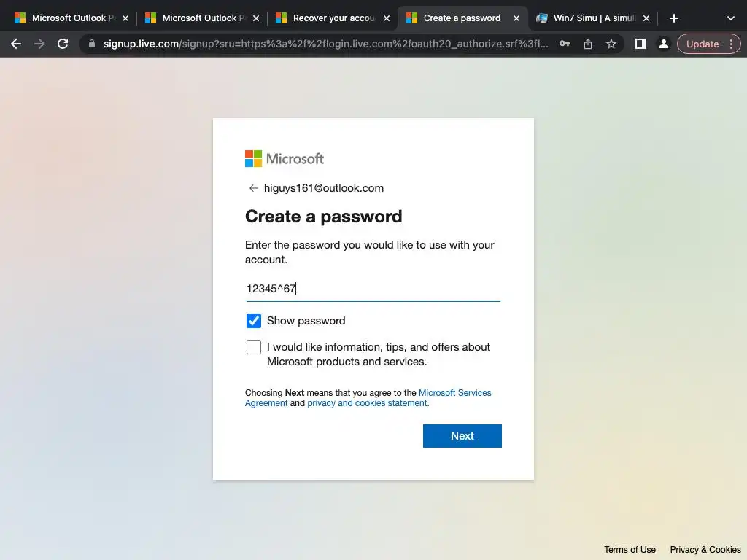This screenshot has height=560, width=747.
Task: Reload the page with the refresh icon
Action: [63, 44]
